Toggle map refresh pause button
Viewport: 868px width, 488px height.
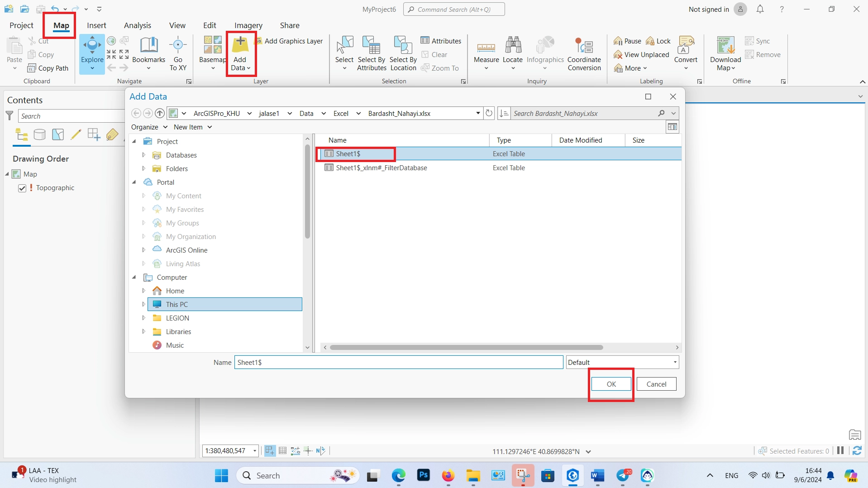pos(840,450)
